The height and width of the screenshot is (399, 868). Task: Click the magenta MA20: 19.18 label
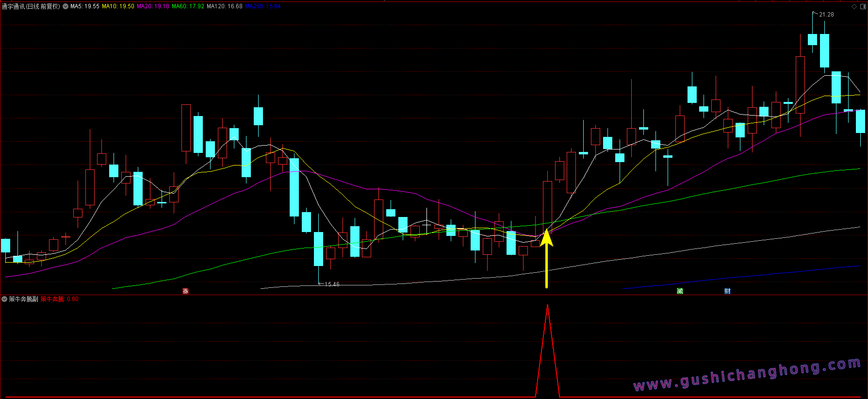153,6
